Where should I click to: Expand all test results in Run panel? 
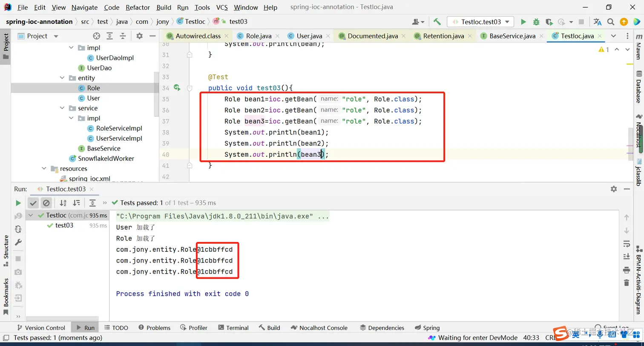(x=92, y=203)
